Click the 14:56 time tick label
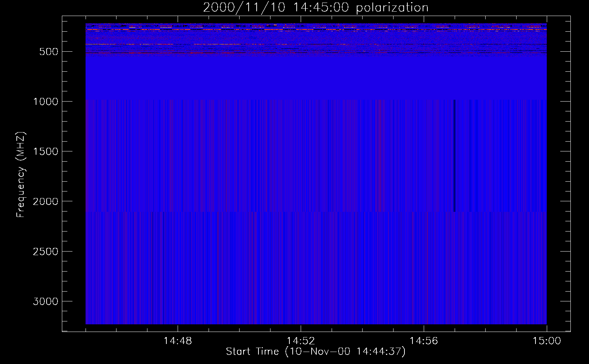The image size is (589, 364). pyautogui.click(x=424, y=341)
